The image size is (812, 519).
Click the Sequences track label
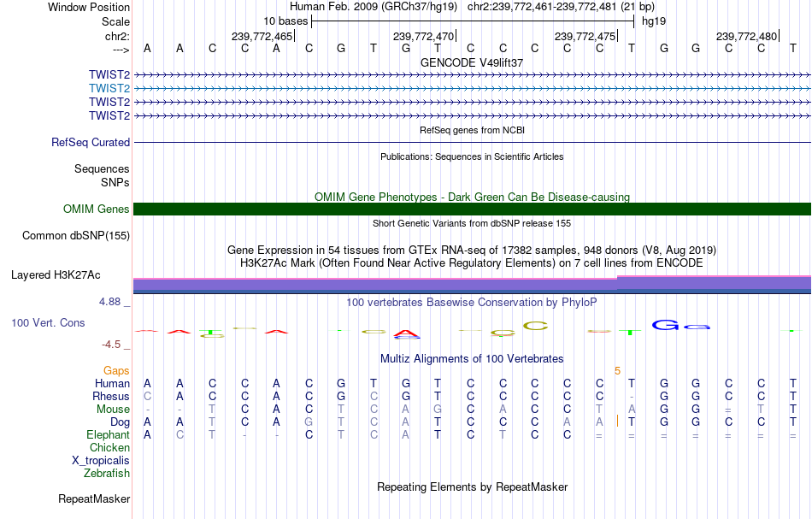click(102, 168)
